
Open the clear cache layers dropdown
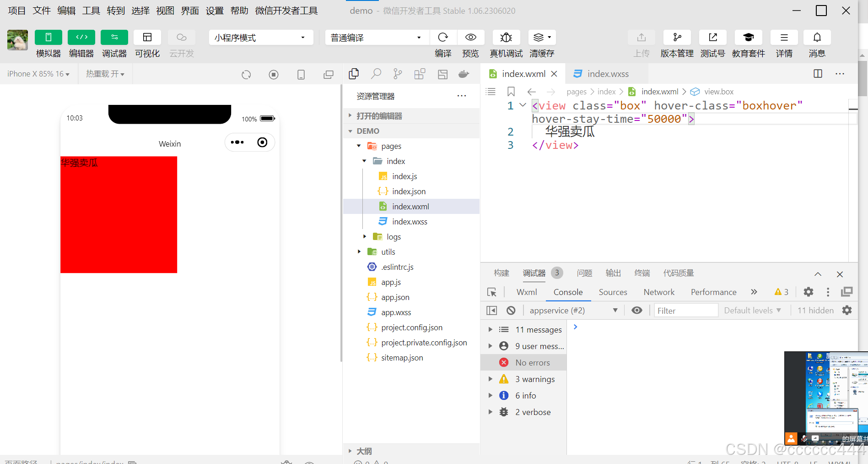click(x=542, y=37)
